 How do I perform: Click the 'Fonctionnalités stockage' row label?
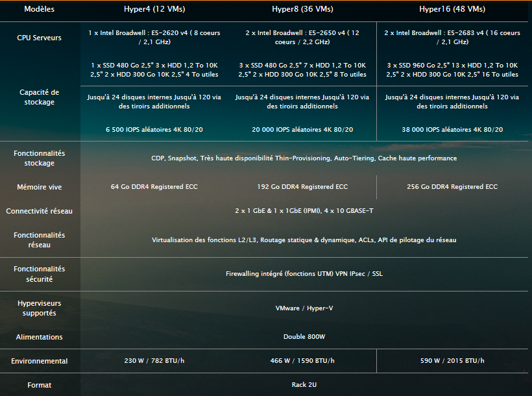click(40, 158)
